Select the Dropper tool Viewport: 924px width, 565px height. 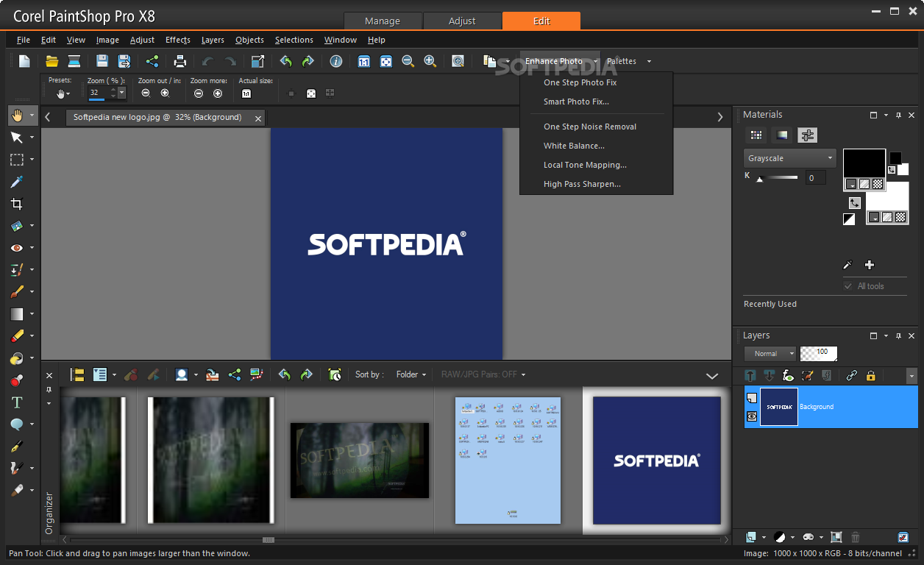(x=16, y=182)
